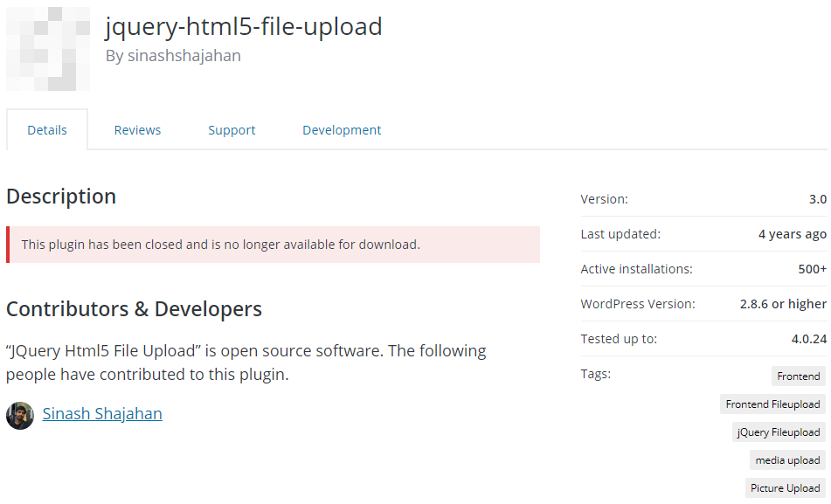Click Sinash Shajahan's avatar photo
Screen dimensions: 831x504
pos(20,416)
